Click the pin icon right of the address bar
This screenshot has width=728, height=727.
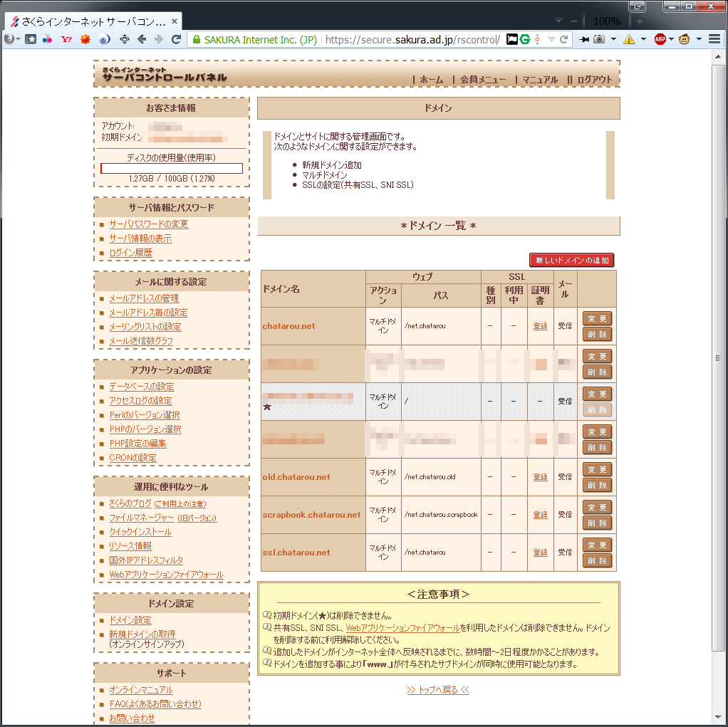point(584,39)
